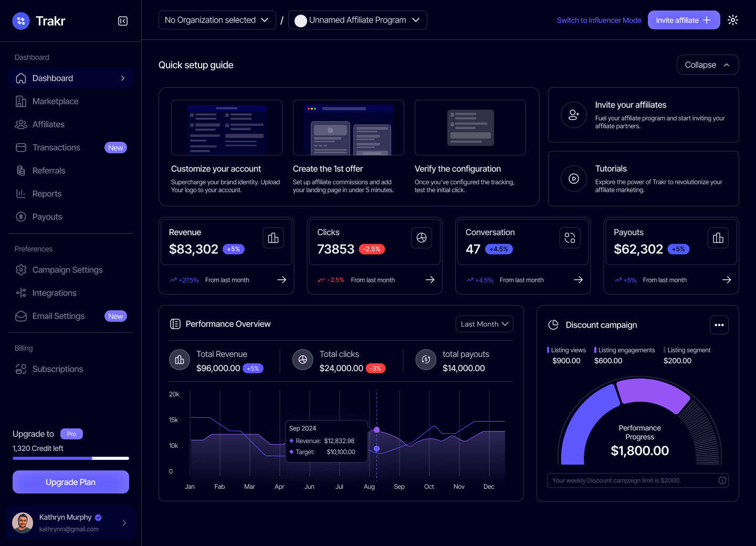The image size is (756, 546).
Task: Open the Last Month dropdown
Action: click(x=484, y=324)
